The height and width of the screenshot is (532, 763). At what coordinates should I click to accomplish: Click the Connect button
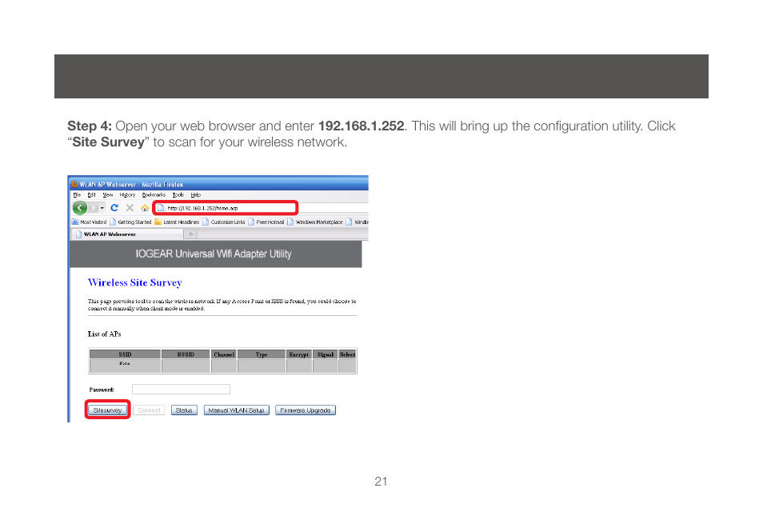coord(149,410)
